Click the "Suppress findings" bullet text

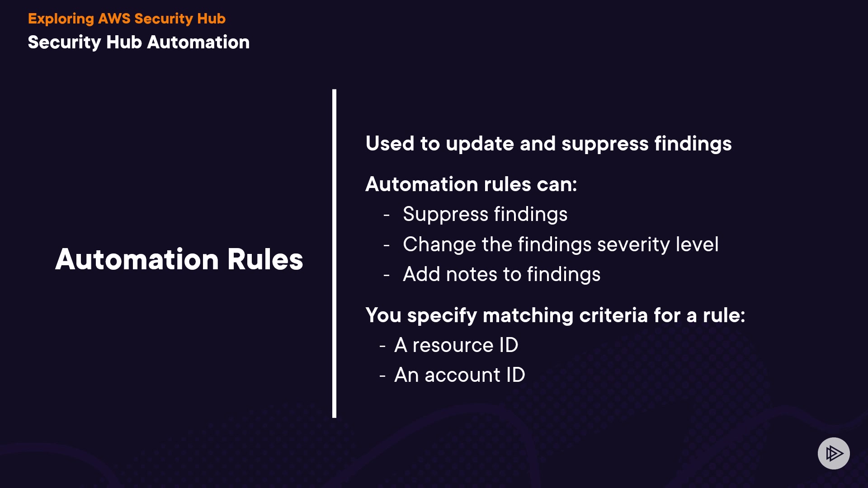click(x=485, y=214)
